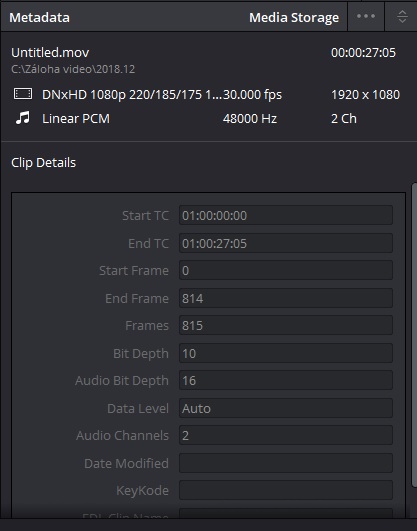Click the Audio Channels field
This screenshot has height=531, width=417.
click(x=286, y=435)
